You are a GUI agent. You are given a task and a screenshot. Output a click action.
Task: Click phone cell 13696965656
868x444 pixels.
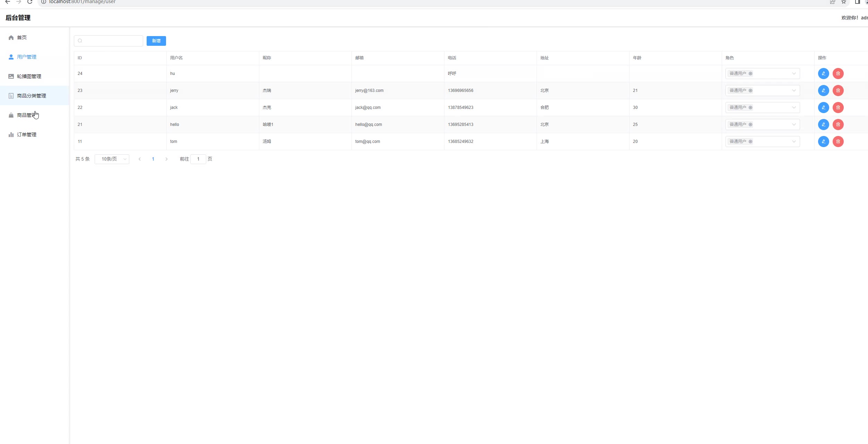pos(460,91)
